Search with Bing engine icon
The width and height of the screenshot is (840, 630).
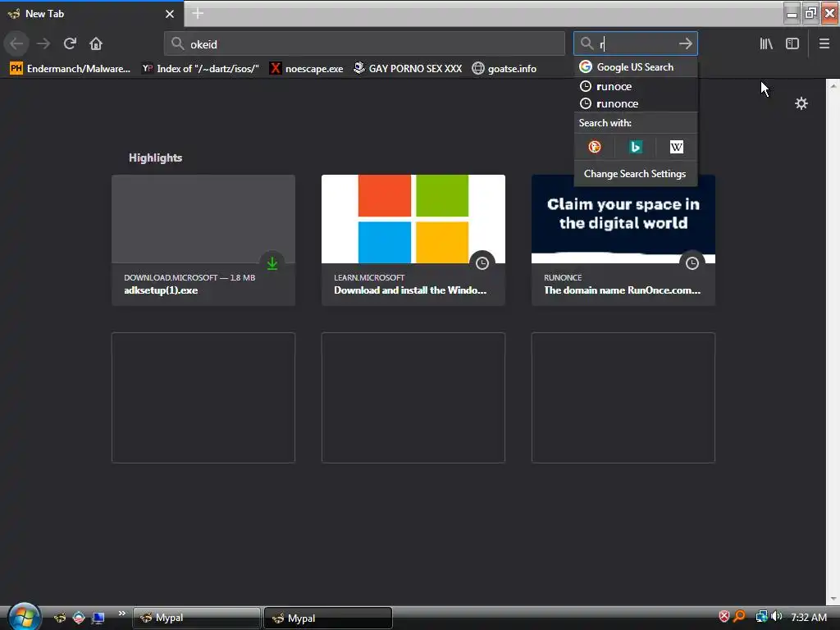pyautogui.click(x=636, y=147)
